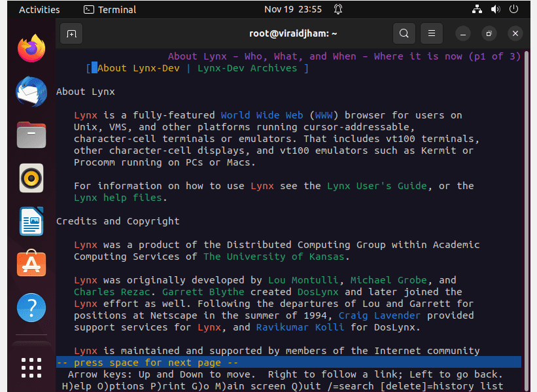
Task: Open the Garrett Blythe link
Action: coord(203,292)
